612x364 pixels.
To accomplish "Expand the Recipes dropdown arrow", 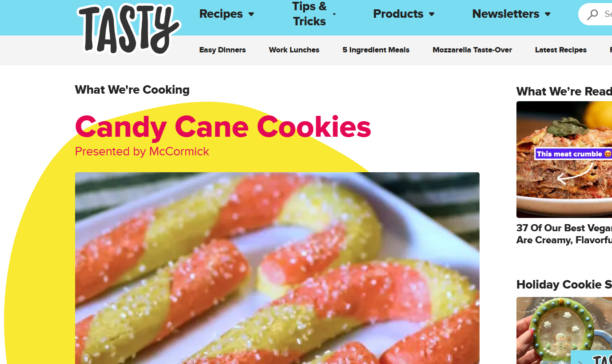I will 251,14.
